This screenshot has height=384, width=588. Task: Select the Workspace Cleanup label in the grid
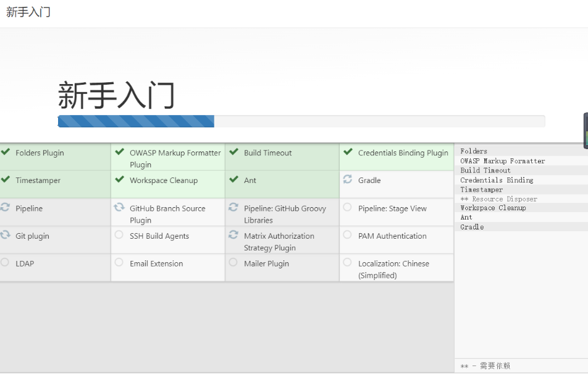click(164, 180)
